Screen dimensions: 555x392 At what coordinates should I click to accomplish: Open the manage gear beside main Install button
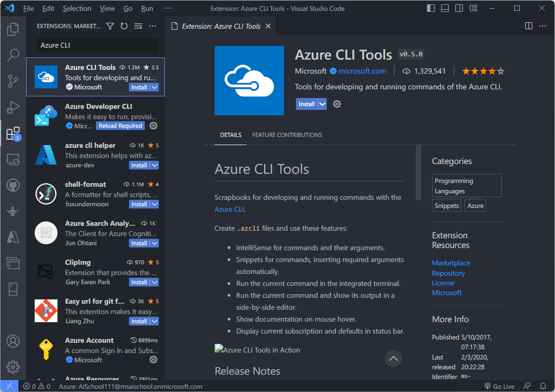tap(337, 104)
